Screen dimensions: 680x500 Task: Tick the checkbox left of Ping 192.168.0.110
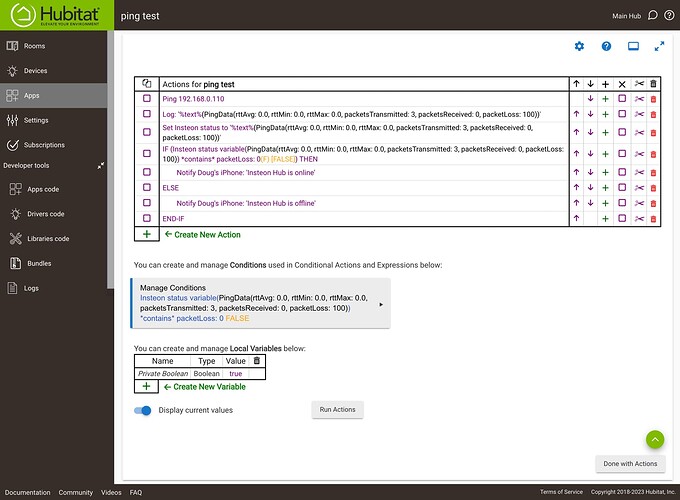click(x=147, y=98)
